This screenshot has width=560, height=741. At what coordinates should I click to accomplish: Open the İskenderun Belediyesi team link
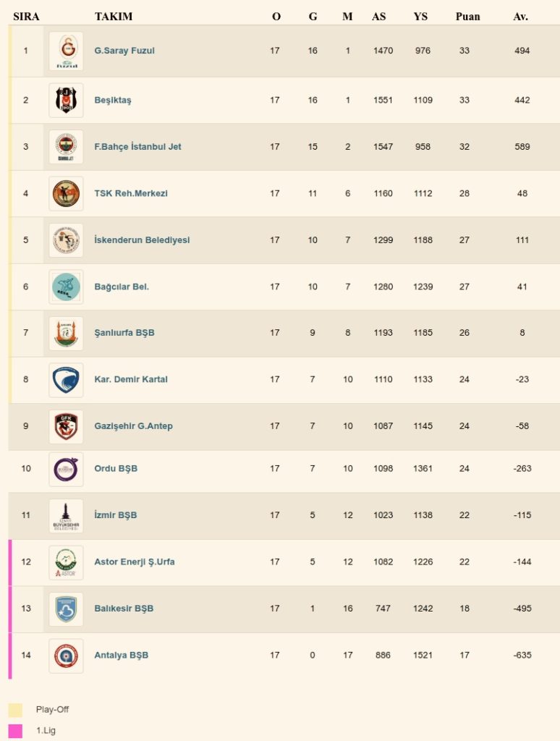142,240
